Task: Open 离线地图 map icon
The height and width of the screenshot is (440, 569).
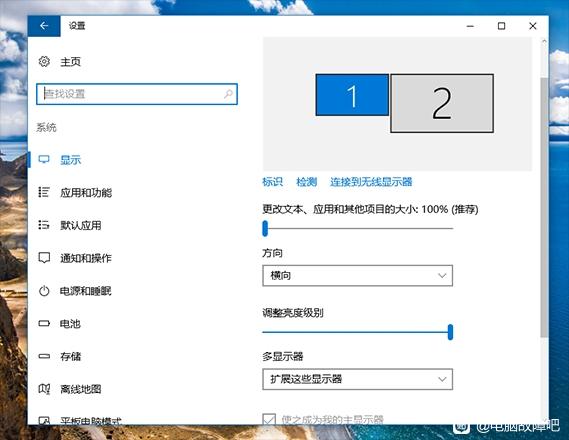Action: tap(44, 389)
